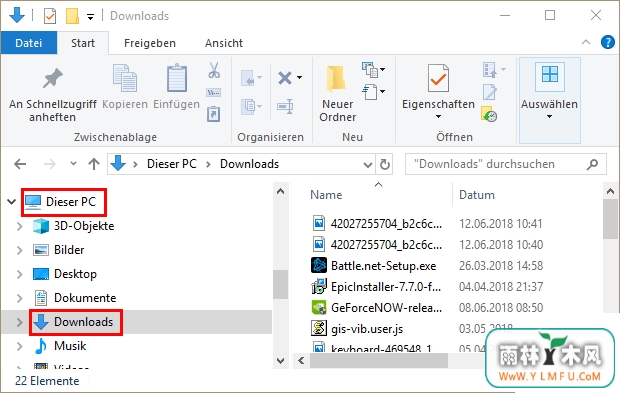Click the history icon in the Öffnen group
This screenshot has height=393, width=620.
489,114
